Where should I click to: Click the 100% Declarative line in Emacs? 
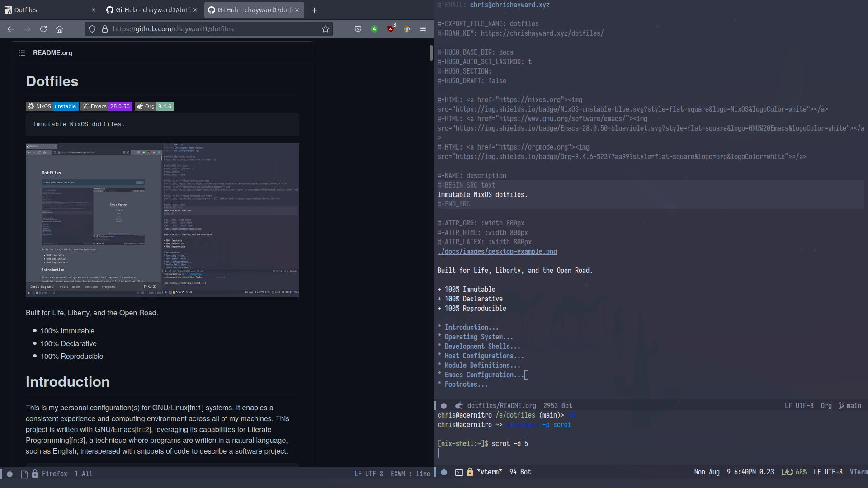[470, 299]
